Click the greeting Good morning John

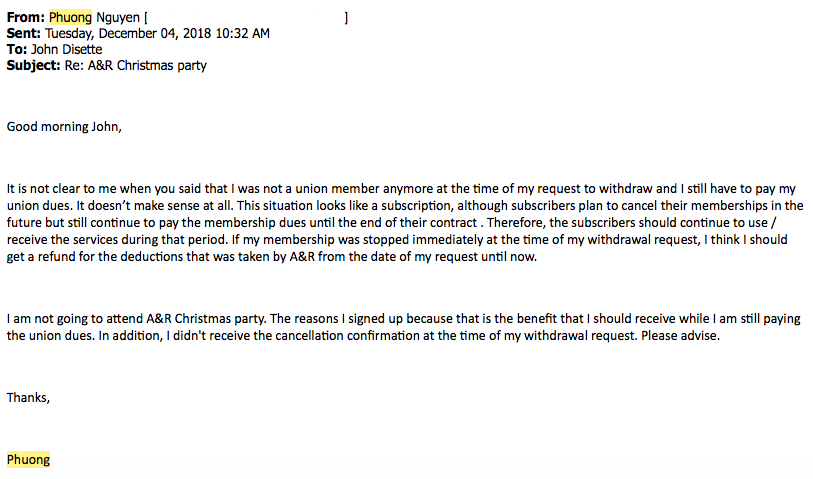click(x=64, y=127)
